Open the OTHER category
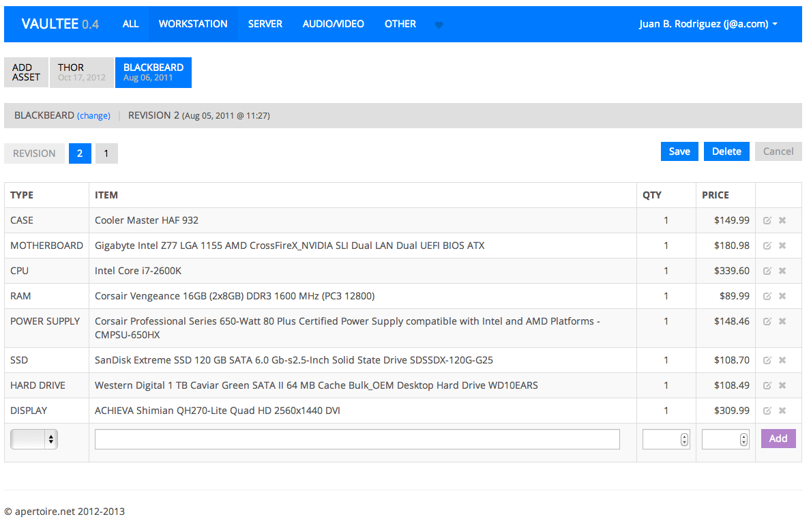Viewport: 811px width, 532px height. click(x=400, y=24)
